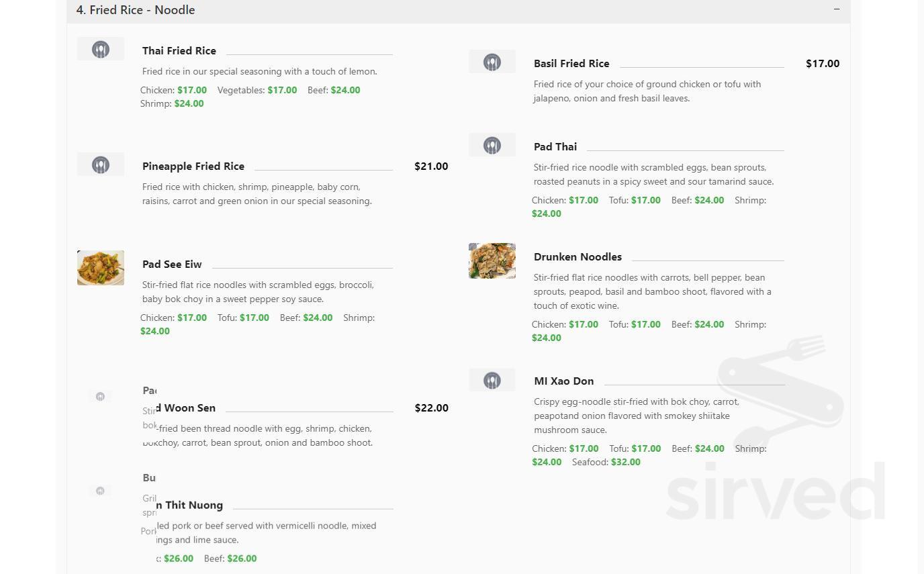This screenshot has height=574, width=924.
Task: Select the Fried Rice - Noodle section header
Action: (135, 10)
